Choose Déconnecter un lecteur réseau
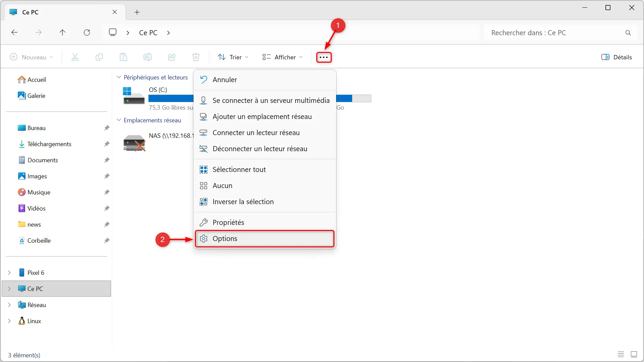The height and width of the screenshot is (362, 644). pyautogui.click(x=265, y=149)
